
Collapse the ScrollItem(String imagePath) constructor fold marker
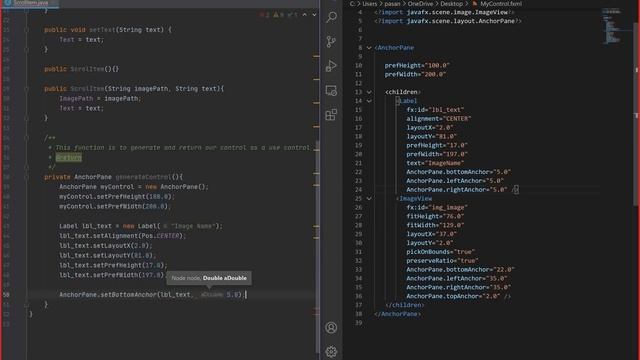pos(27,89)
